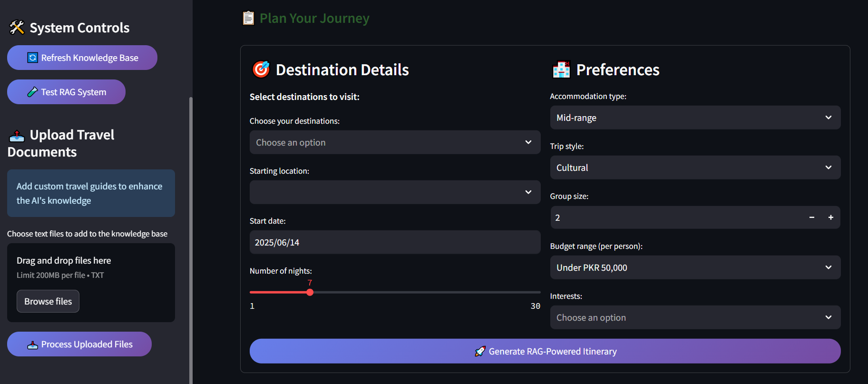Click the refresh icon on Refresh Knowledge Base
The image size is (868, 384).
[x=32, y=58]
